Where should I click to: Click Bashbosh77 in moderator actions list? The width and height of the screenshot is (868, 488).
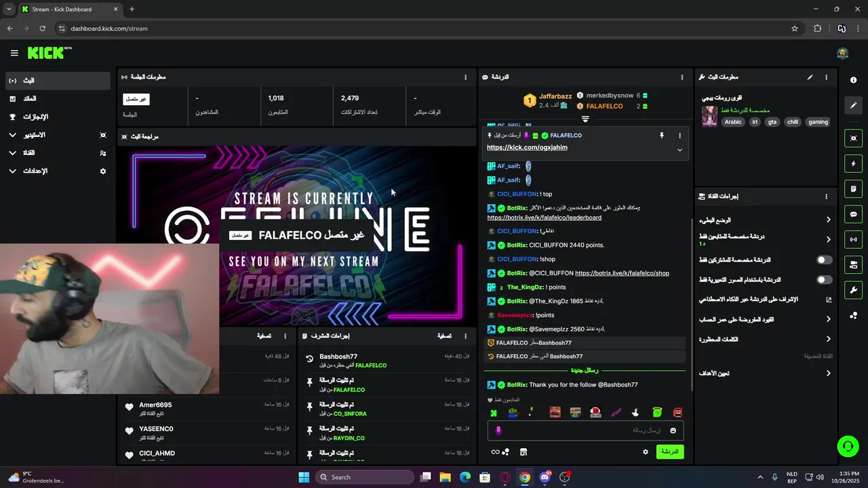tap(338, 357)
